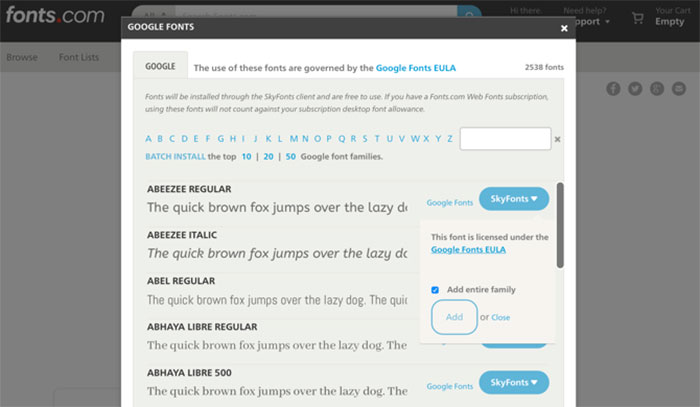The height and width of the screenshot is (407, 700).
Task: Close the Google Fonts dialog
Action: [564, 28]
